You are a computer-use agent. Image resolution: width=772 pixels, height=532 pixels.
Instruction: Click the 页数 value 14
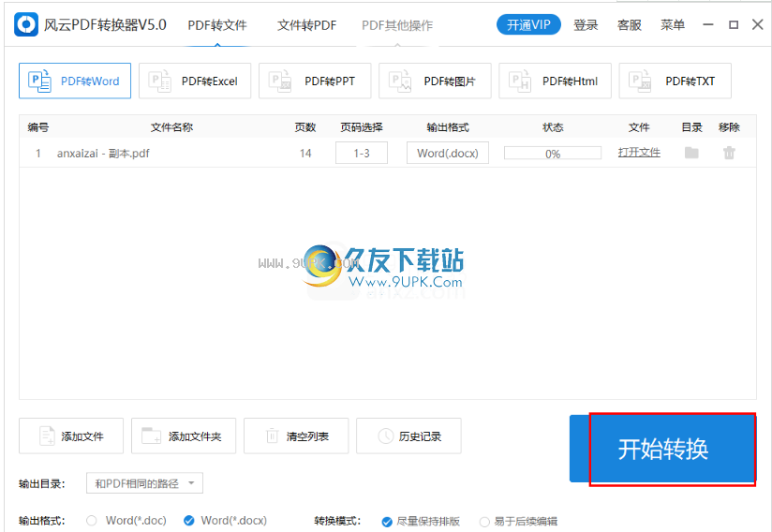coord(305,153)
